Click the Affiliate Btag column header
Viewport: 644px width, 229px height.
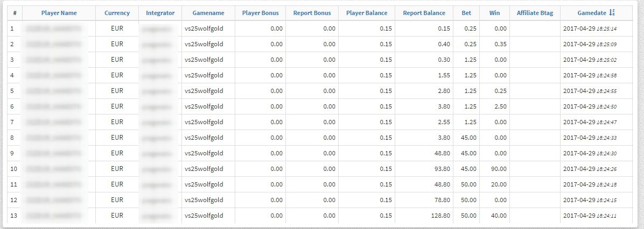point(535,13)
